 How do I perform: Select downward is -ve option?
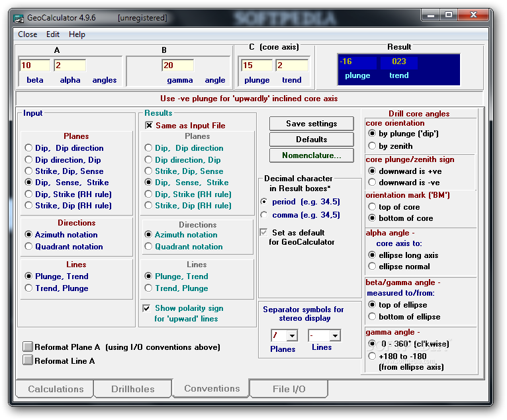(372, 183)
